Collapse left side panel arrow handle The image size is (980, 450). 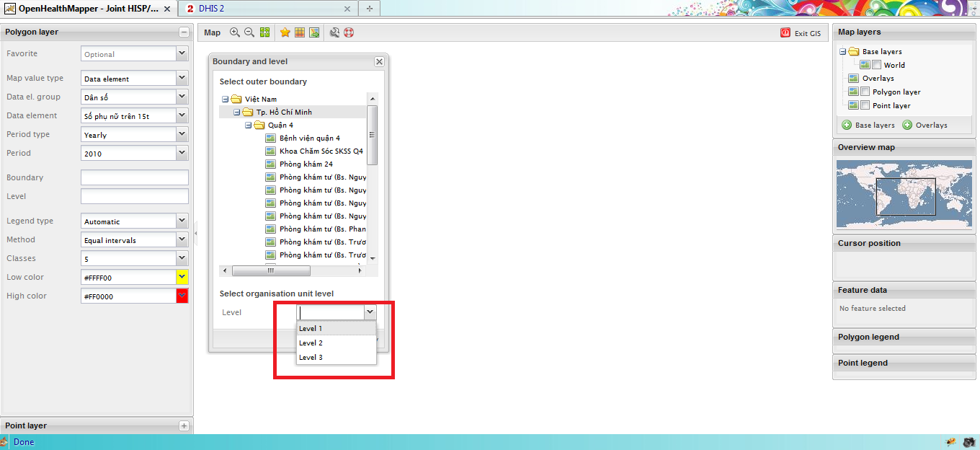pyautogui.click(x=196, y=234)
